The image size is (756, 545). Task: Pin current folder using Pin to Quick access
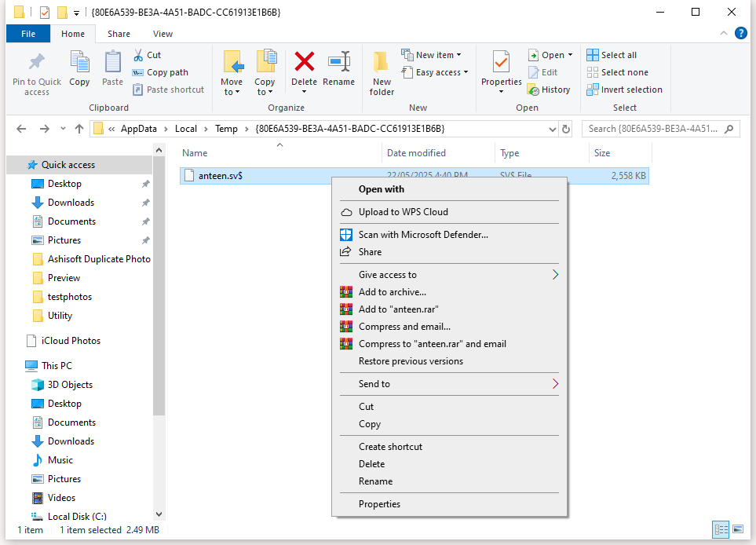[36, 71]
